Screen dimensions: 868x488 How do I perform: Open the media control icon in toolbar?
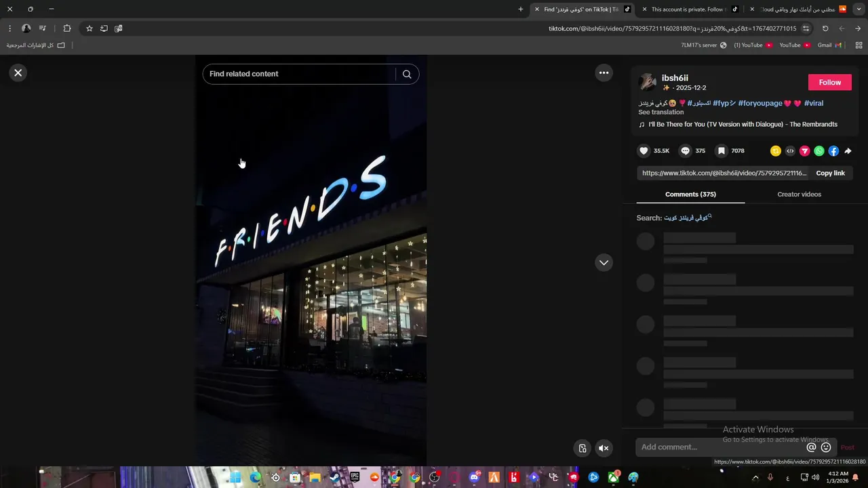[43, 28]
